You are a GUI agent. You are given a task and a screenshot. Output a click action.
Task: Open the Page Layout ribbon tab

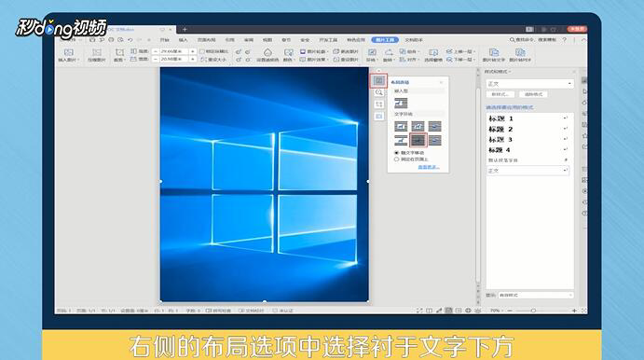pos(206,40)
